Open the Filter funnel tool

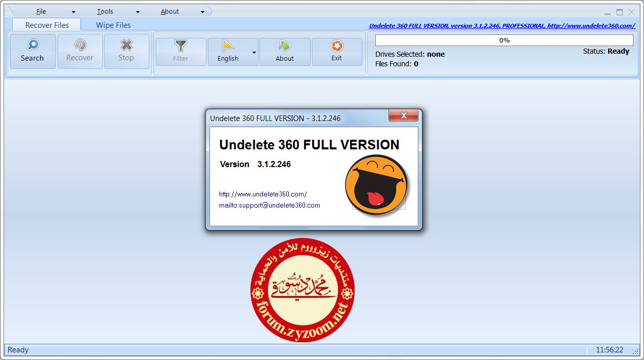point(181,52)
